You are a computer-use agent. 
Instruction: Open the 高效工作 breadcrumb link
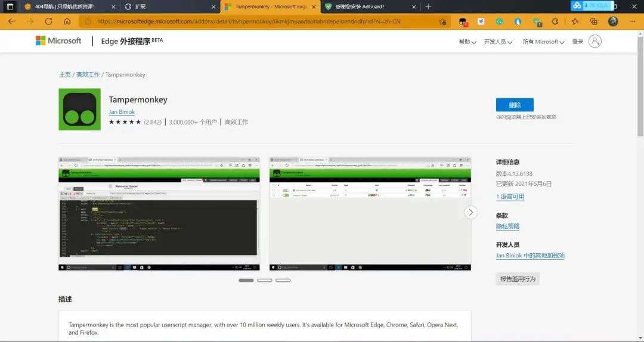[88, 74]
